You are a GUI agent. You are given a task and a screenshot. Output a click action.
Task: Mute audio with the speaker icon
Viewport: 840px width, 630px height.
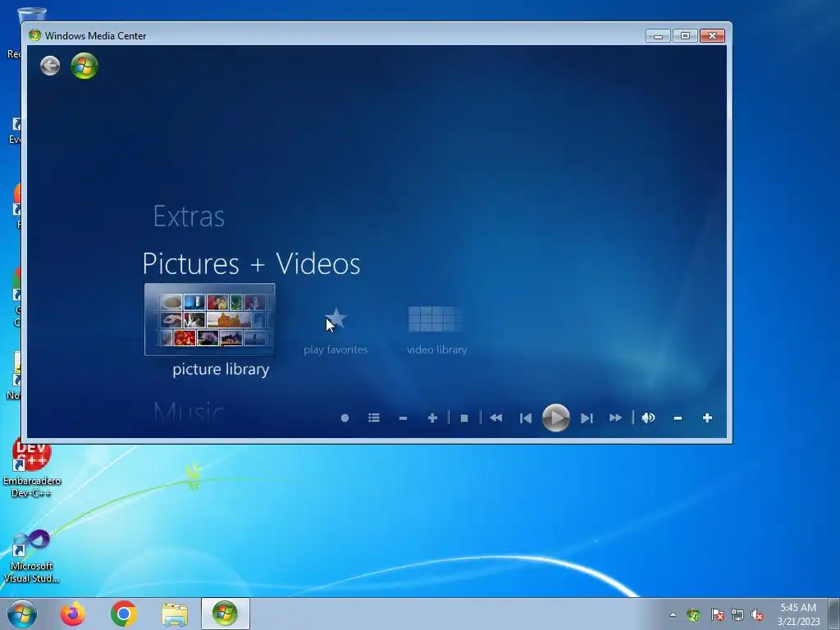click(x=648, y=418)
